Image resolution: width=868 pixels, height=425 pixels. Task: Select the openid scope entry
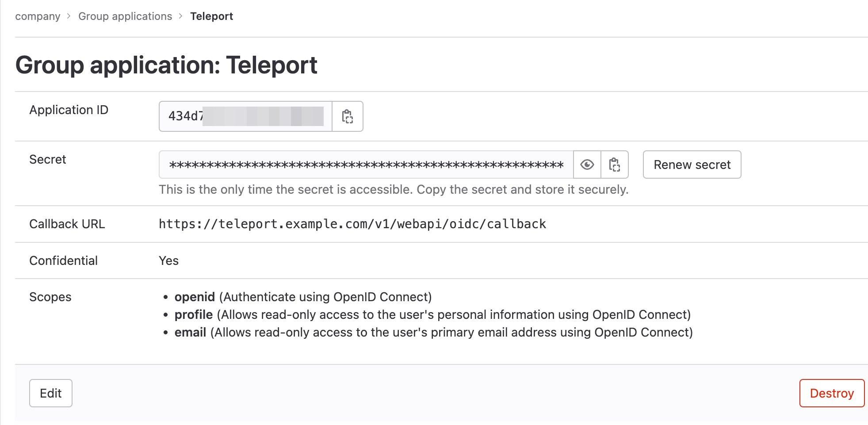(x=195, y=297)
